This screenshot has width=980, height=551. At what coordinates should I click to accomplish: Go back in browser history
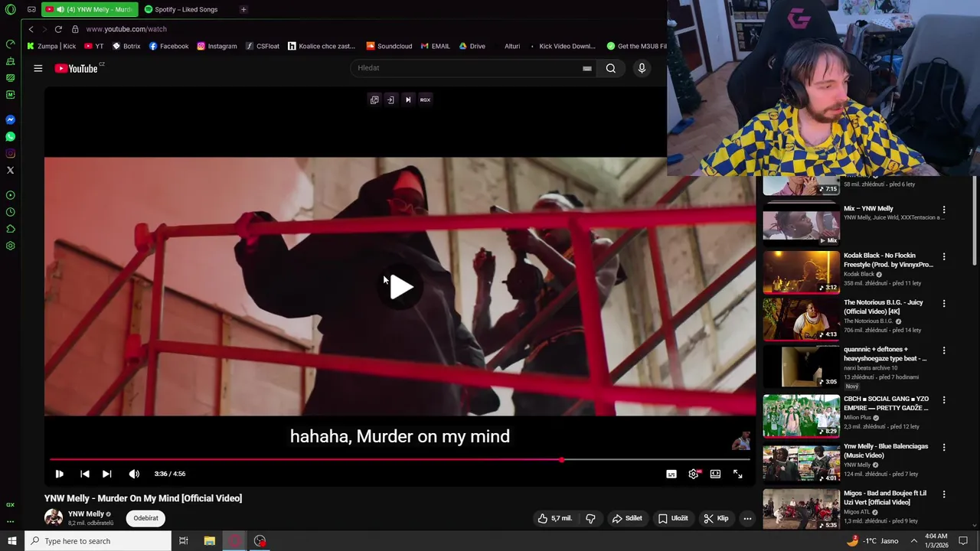(x=31, y=29)
